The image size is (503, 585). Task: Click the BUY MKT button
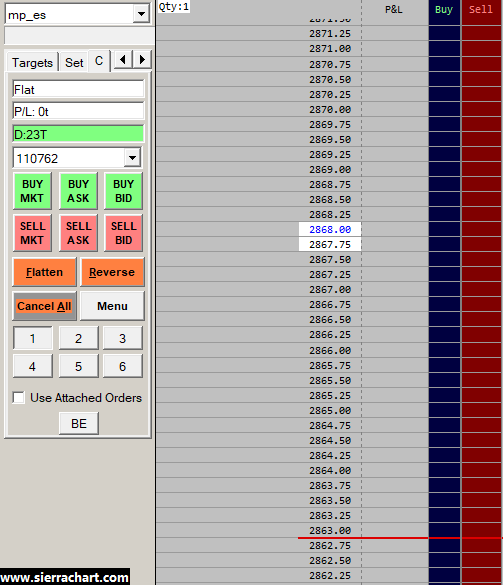pyautogui.click(x=32, y=191)
